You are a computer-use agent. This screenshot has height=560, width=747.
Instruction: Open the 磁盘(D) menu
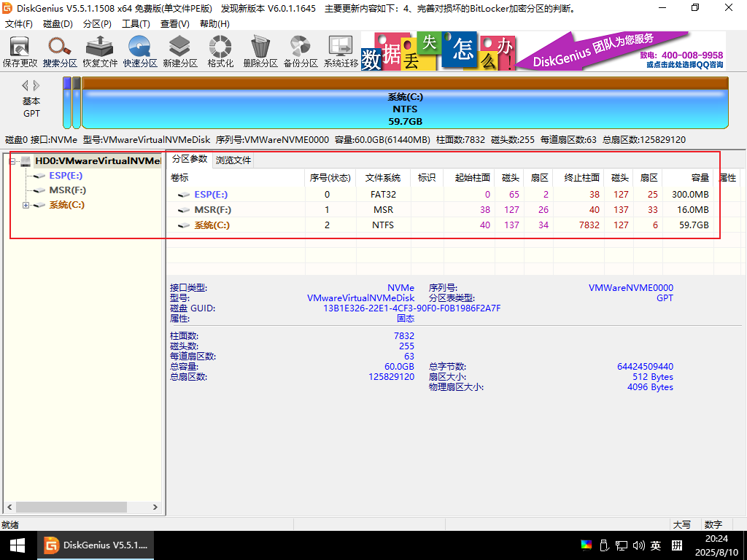click(58, 24)
